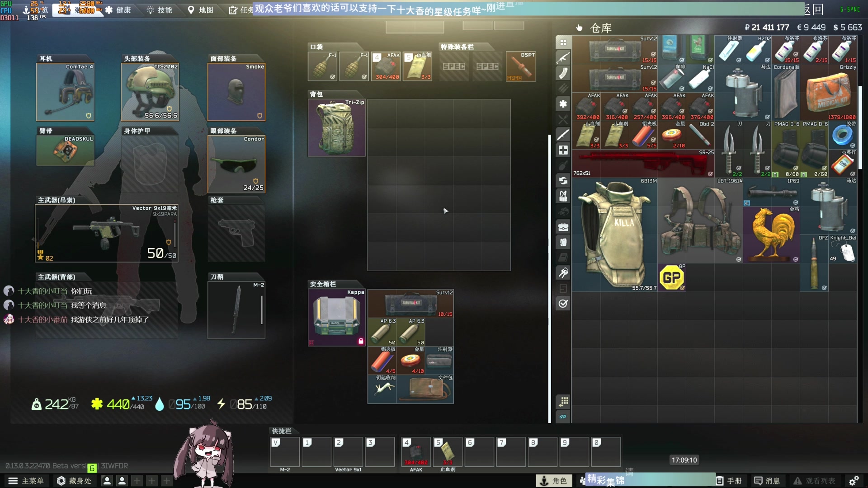Click the containers briefcase filter icon
This screenshot has height=488, width=868.
point(563,227)
